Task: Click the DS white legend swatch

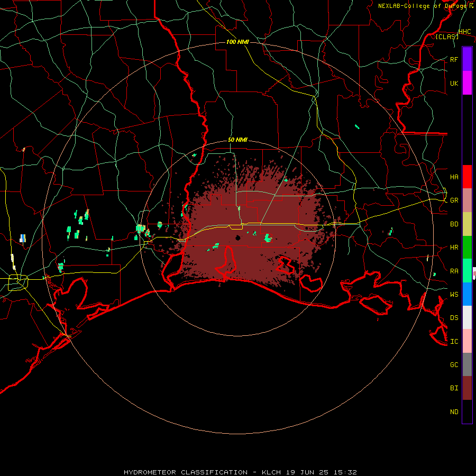Action: (467, 317)
